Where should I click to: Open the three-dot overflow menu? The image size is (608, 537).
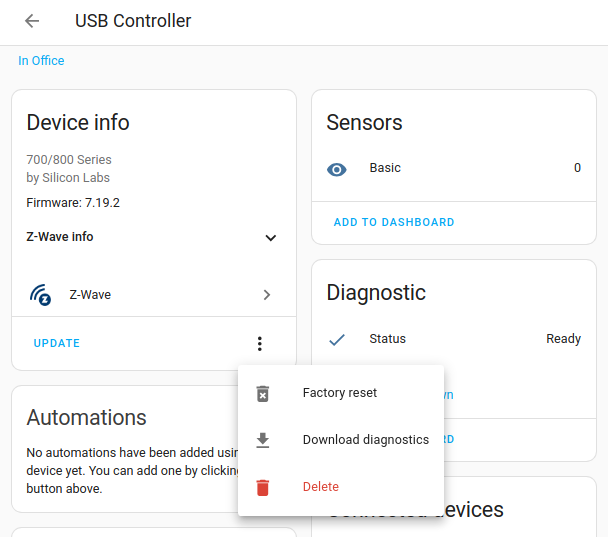[260, 344]
